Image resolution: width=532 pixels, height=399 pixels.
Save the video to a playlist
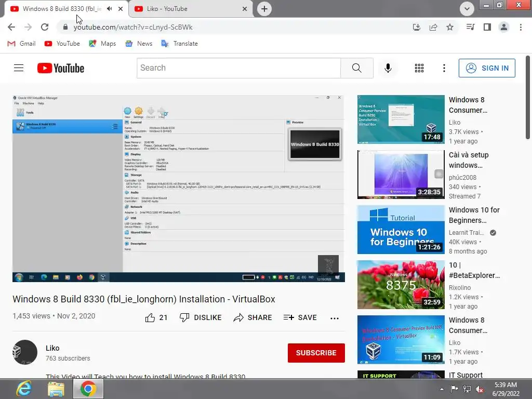pyautogui.click(x=300, y=317)
